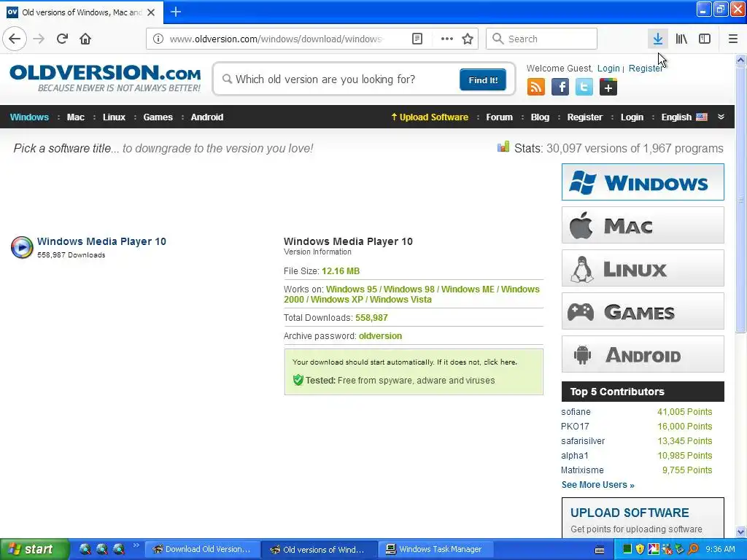Switch to Download Old Version taskbar window

click(202, 550)
